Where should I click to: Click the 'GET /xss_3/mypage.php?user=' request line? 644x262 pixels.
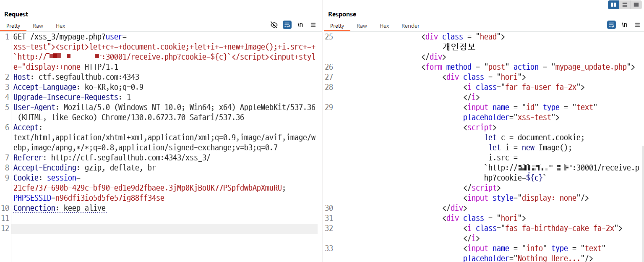click(x=70, y=37)
